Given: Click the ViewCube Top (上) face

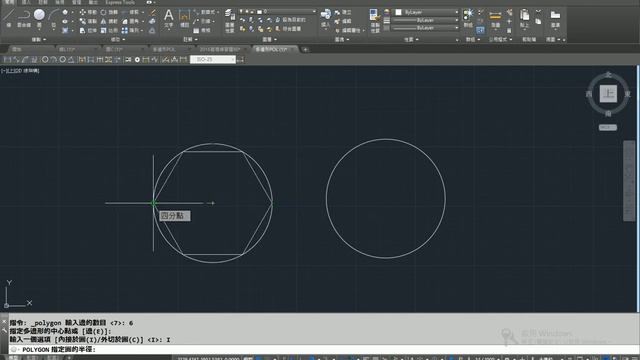Looking at the screenshot, I should pos(608,93).
